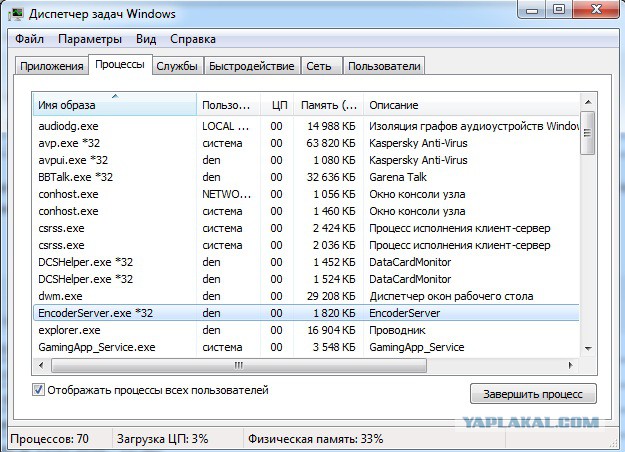Click the 14 988 КБ memory value
625x452 pixels.
(331, 126)
